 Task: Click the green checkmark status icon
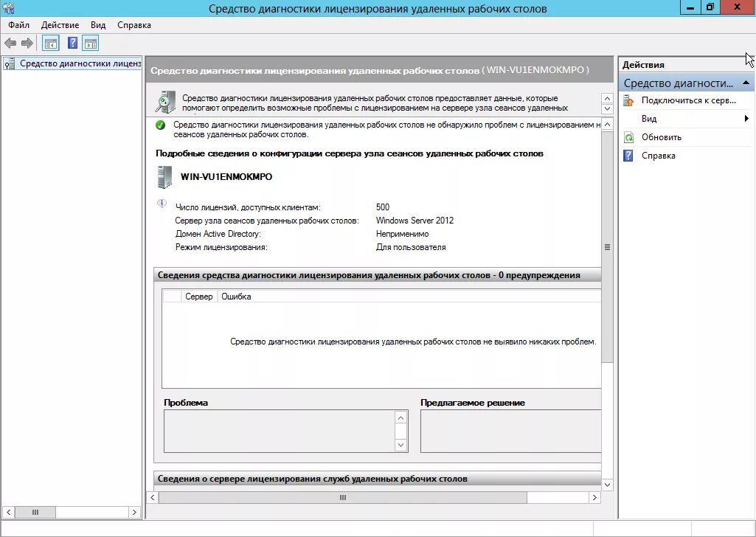click(x=161, y=125)
